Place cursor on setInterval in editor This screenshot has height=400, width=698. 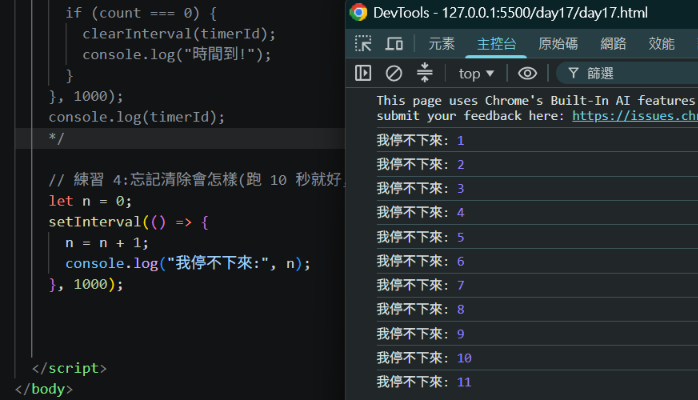click(x=95, y=222)
